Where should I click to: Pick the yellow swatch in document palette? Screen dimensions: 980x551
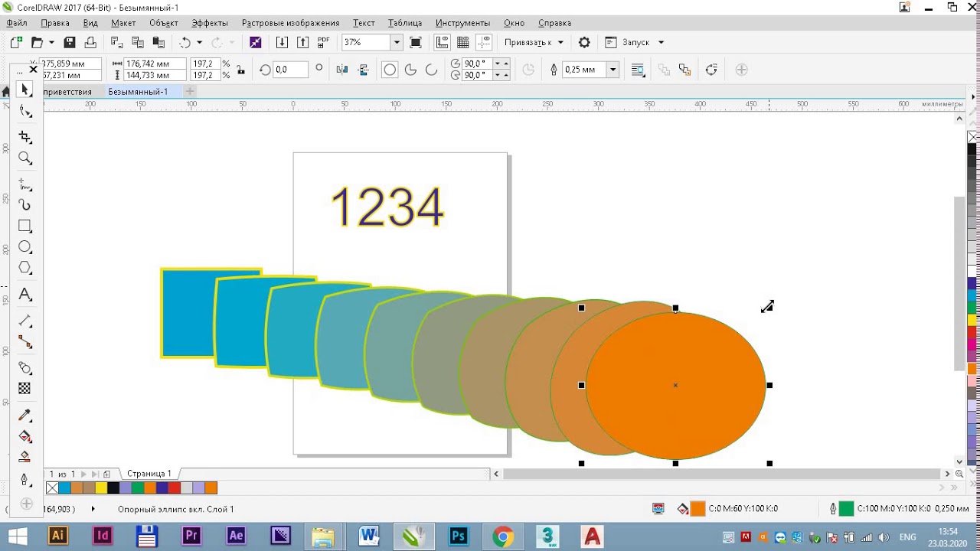point(101,487)
